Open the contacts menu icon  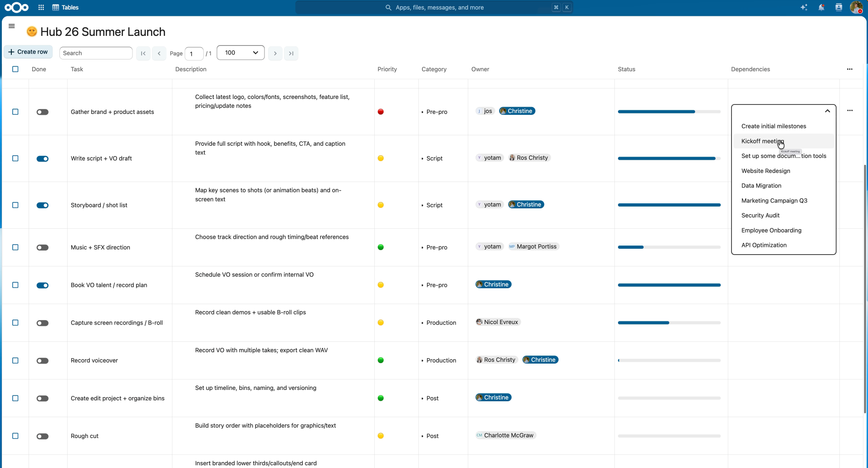pyautogui.click(x=839, y=7)
